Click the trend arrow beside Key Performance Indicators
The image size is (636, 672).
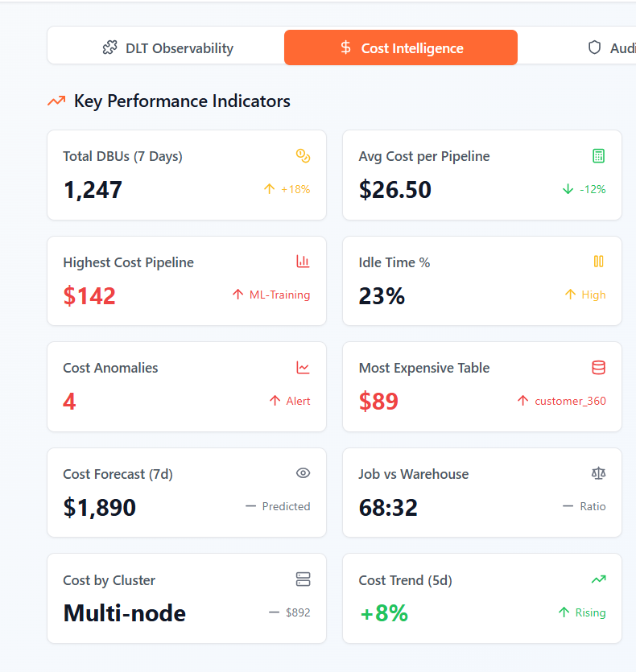pyautogui.click(x=55, y=101)
